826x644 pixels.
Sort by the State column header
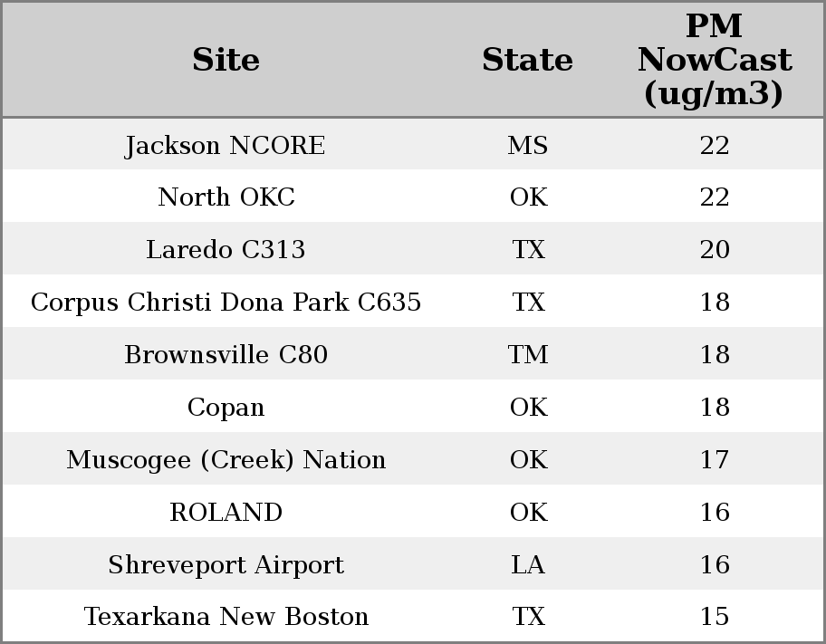click(527, 60)
